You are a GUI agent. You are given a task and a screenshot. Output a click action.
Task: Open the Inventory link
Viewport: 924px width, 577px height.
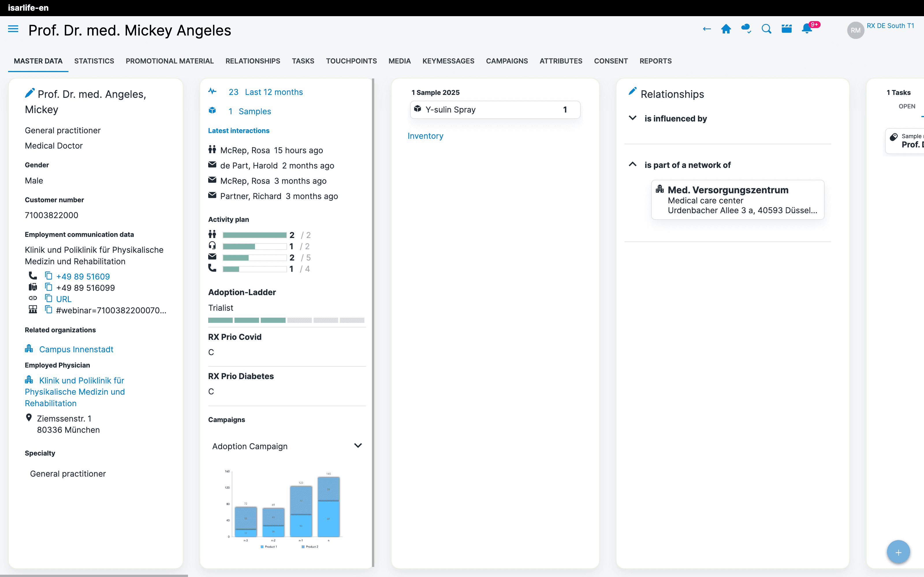click(425, 136)
